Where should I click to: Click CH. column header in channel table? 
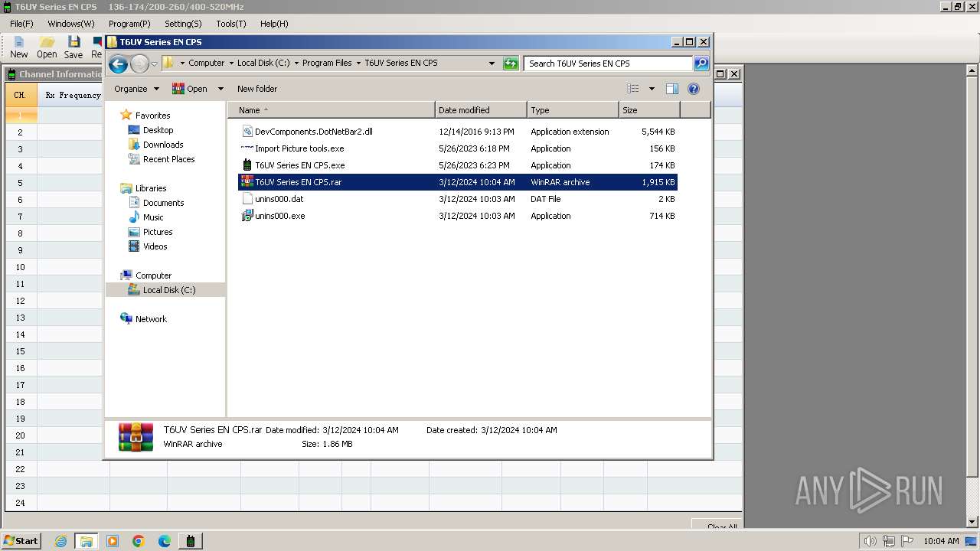pos(21,96)
